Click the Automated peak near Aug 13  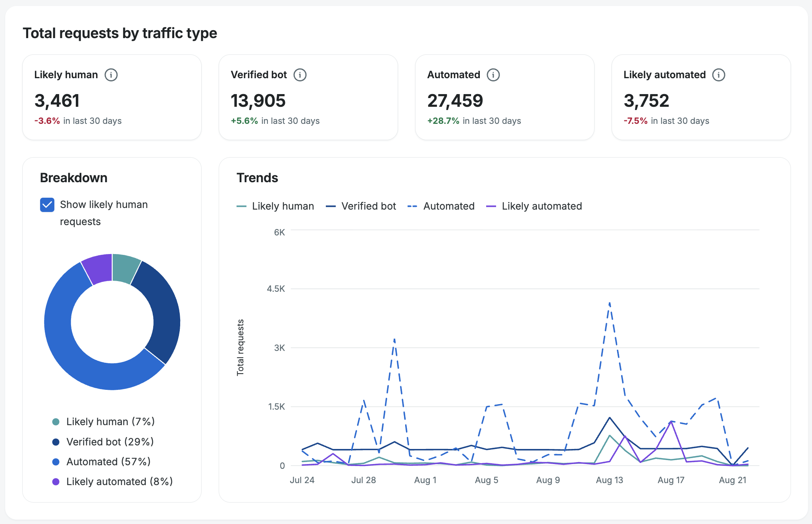coord(610,303)
